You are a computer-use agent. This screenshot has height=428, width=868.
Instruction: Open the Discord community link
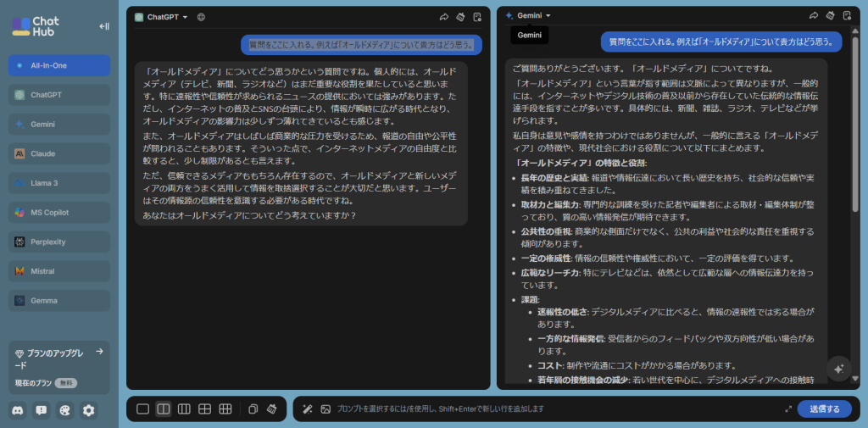[19, 410]
